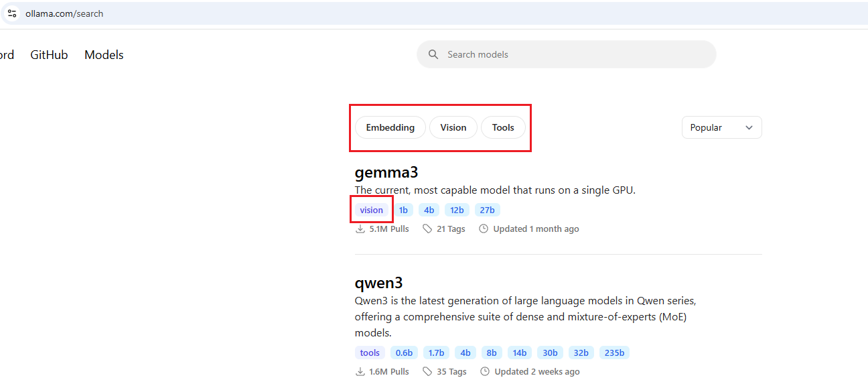
Task: Select the 27b size tag under gemma3
Action: coord(488,210)
